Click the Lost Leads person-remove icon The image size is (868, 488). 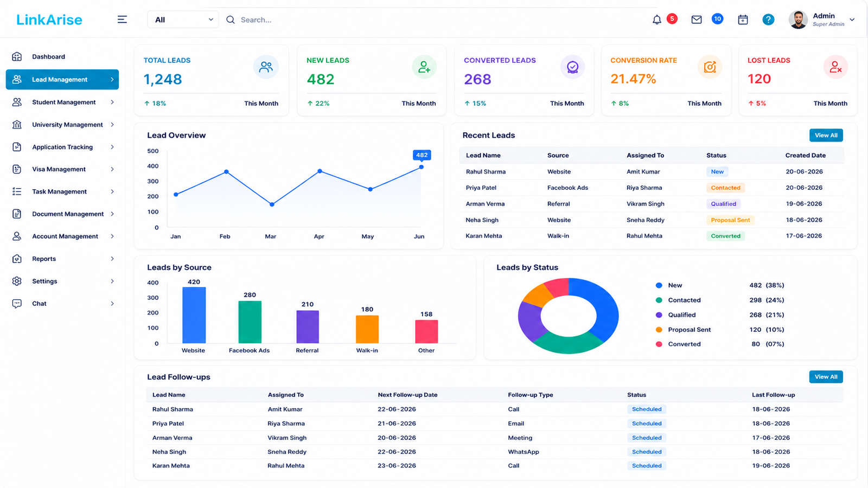pos(835,67)
